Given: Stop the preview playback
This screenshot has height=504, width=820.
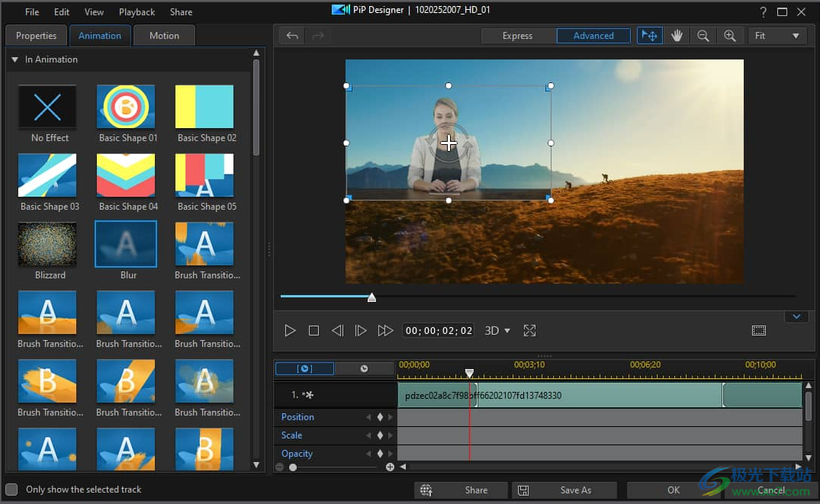Looking at the screenshot, I should [x=314, y=330].
